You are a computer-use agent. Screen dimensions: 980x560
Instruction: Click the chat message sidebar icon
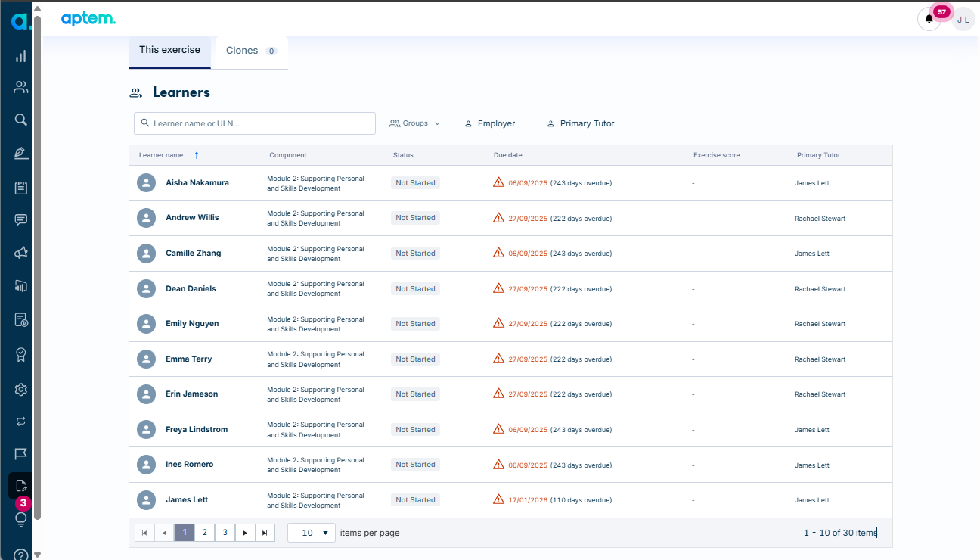click(21, 219)
